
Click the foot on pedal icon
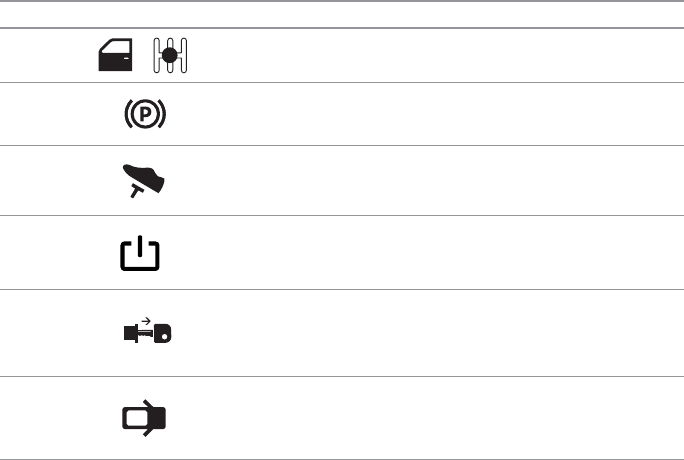point(143,180)
